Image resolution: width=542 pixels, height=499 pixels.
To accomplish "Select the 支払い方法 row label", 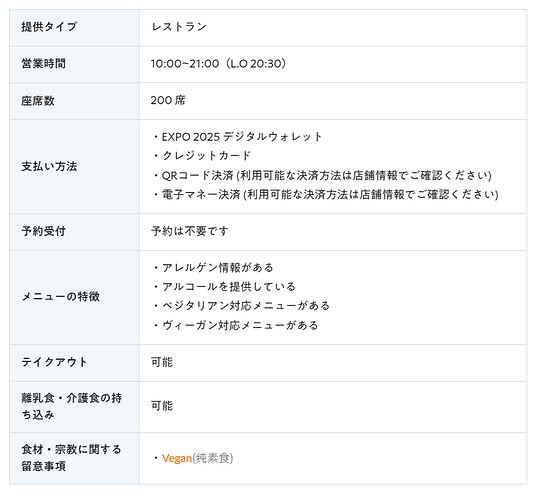I will [x=49, y=166].
